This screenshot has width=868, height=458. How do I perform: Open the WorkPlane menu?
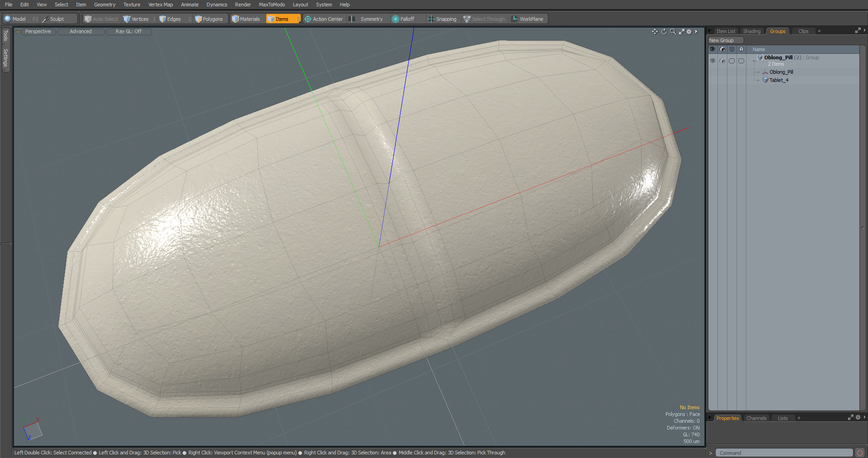pyautogui.click(x=527, y=19)
